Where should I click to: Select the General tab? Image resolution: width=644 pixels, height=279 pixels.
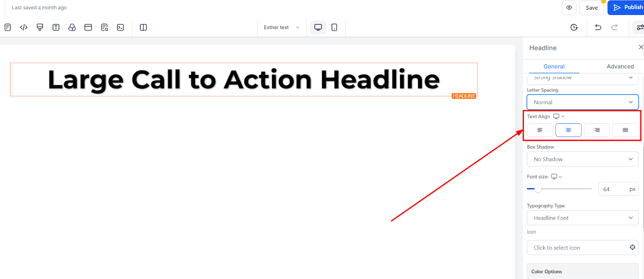(x=554, y=66)
